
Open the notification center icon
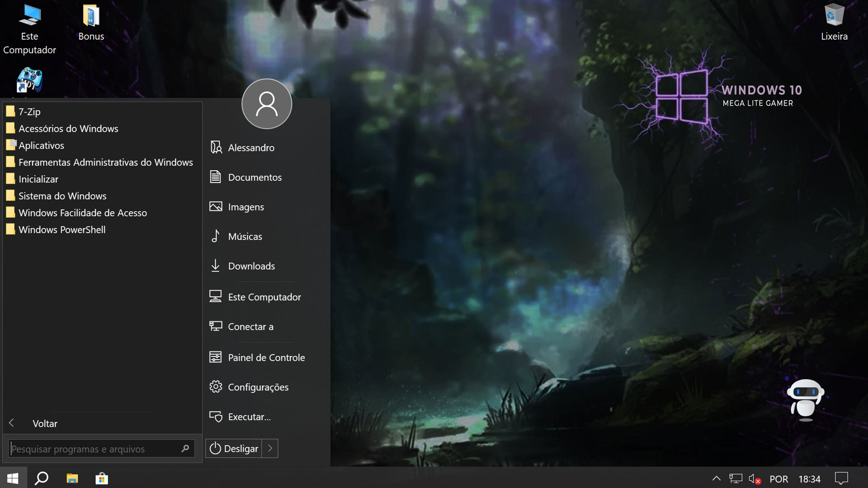(x=841, y=479)
